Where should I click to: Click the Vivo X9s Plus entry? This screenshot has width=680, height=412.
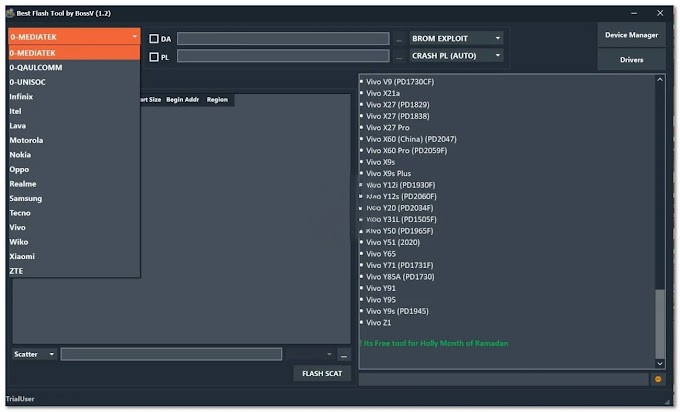click(x=388, y=174)
